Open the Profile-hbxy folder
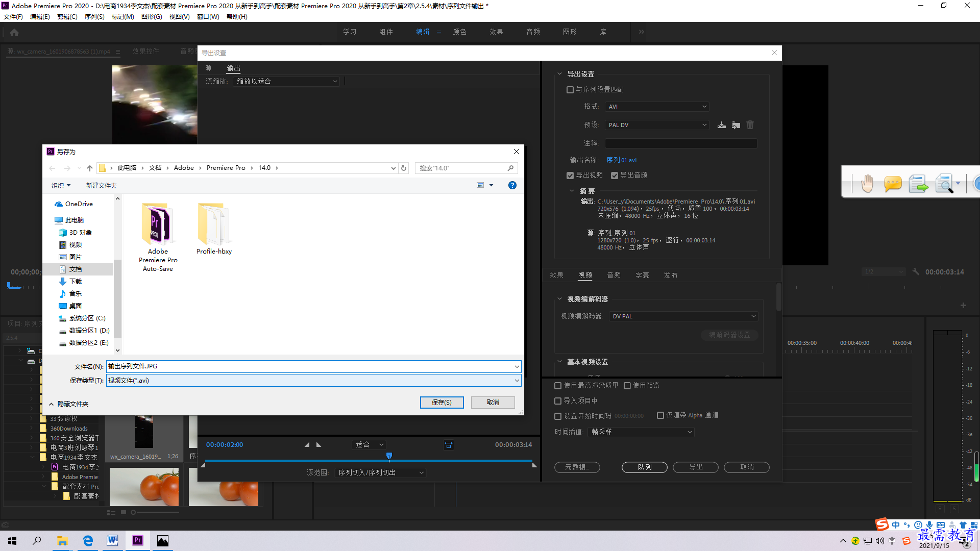This screenshot has width=980, height=551. click(x=214, y=229)
